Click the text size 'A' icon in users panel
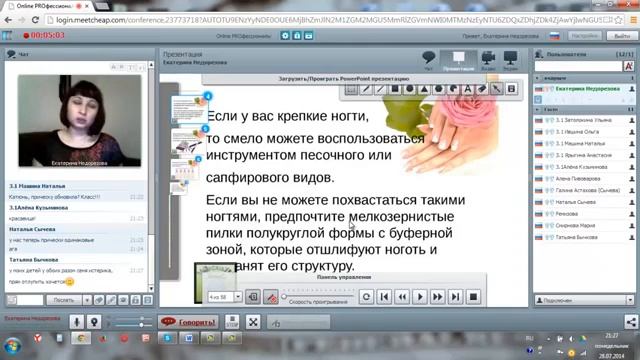The height and width of the screenshot is (360, 640). tap(628, 66)
